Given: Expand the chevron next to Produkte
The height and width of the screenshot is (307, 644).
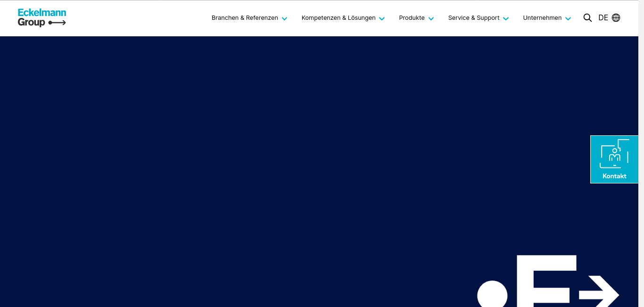Looking at the screenshot, I should tap(431, 18).
